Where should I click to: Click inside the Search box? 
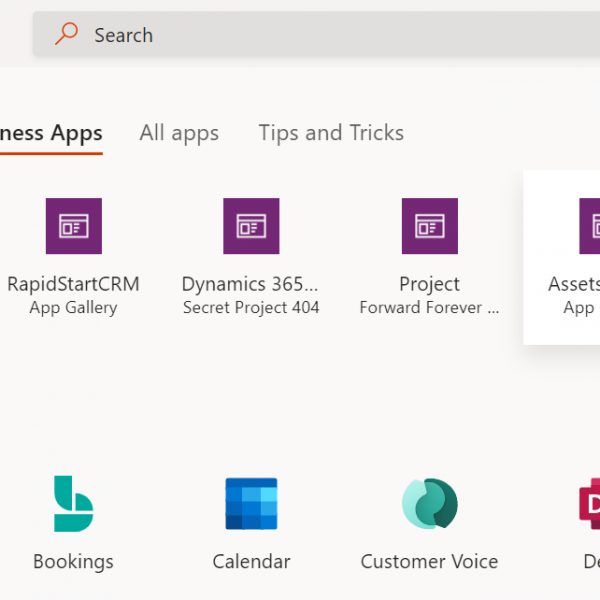[316, 34]
